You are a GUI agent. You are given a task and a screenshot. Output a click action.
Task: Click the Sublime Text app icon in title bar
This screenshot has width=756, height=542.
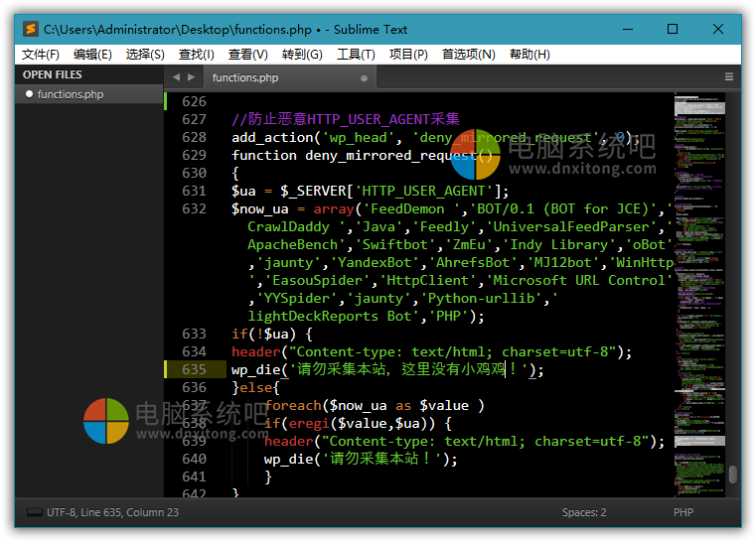tap(31, 30)
